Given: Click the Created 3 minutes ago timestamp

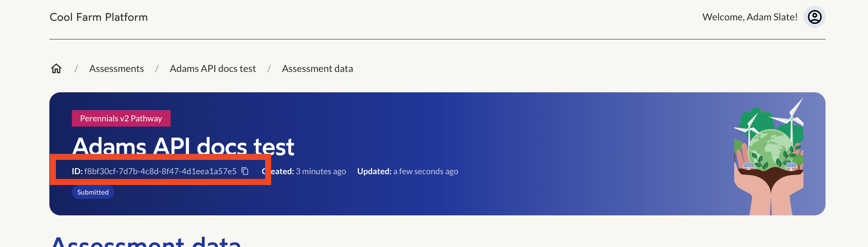Looking at the screenshot, I should click(304, 171).
